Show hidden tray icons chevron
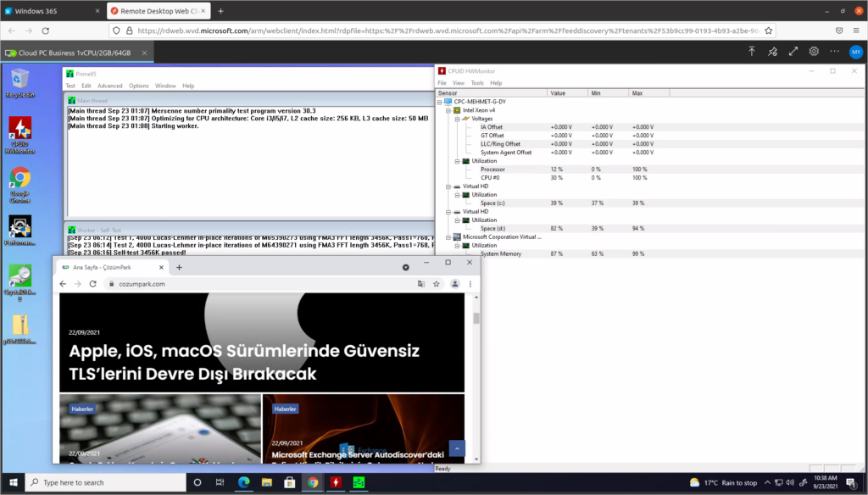This screenshot has height=495, width=868. click(x=767, y=483)
